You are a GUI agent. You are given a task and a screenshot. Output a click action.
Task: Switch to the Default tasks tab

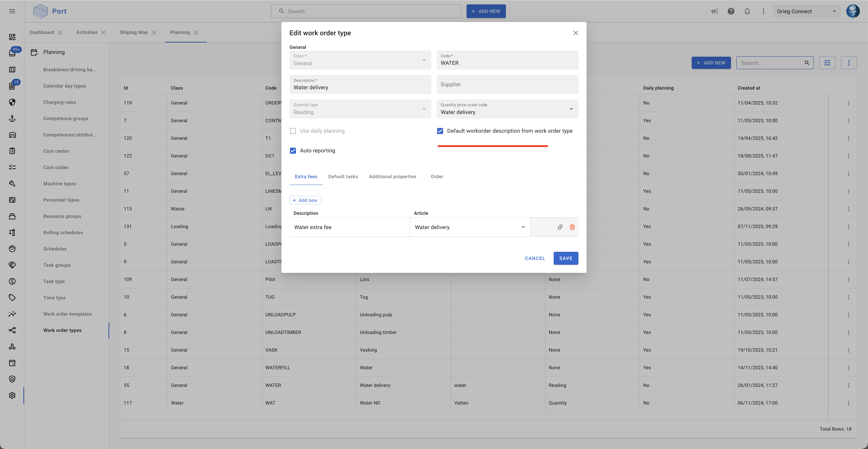[x=343, y=176]
